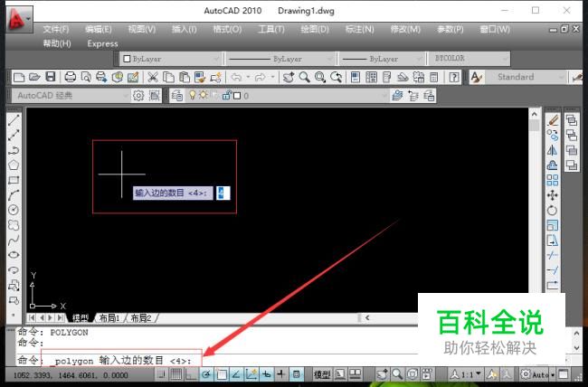588x387 pixels.
Task: Open the 修改(M) menu
Action: [405, 29]
